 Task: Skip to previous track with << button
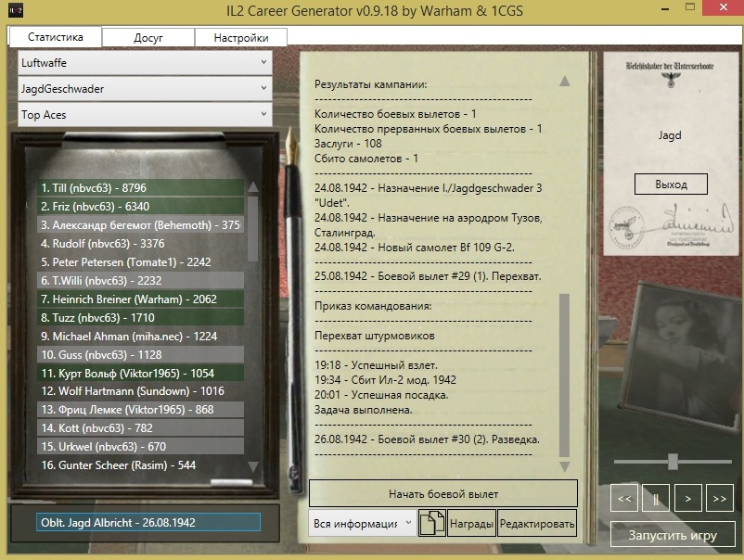click(x=624, y=499)
